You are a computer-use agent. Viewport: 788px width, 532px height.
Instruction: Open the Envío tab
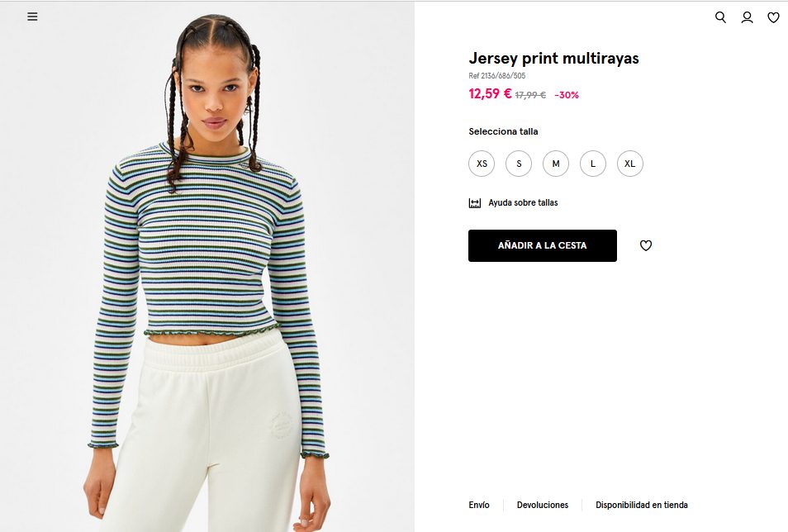[479, 505]
